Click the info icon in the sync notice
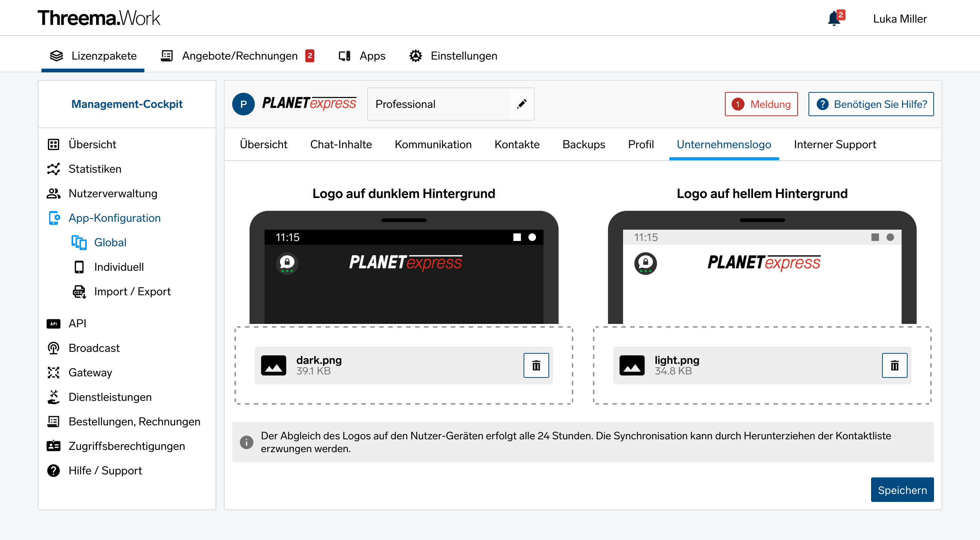Screen dimensions: 980x540 (x=246, y=442)
